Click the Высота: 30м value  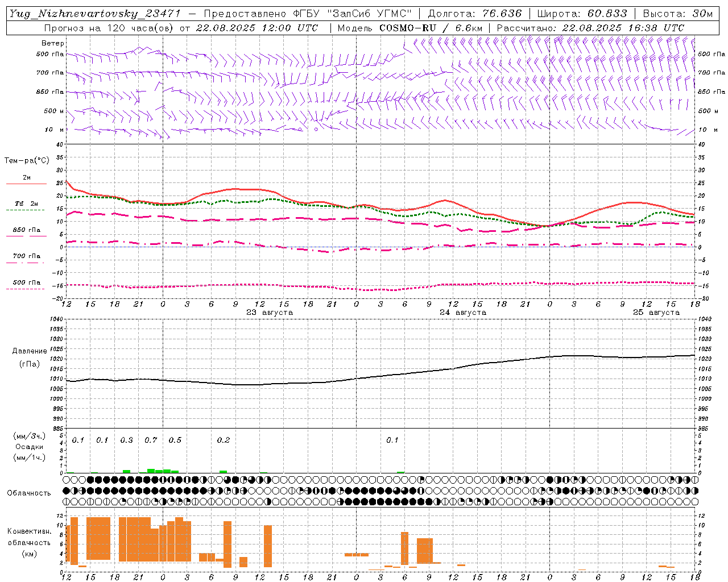tap(678, 14)
